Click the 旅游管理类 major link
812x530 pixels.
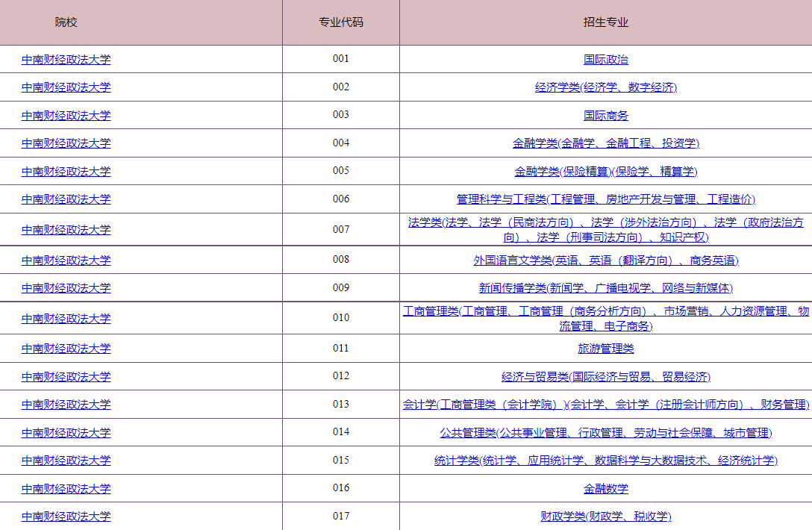605,349
